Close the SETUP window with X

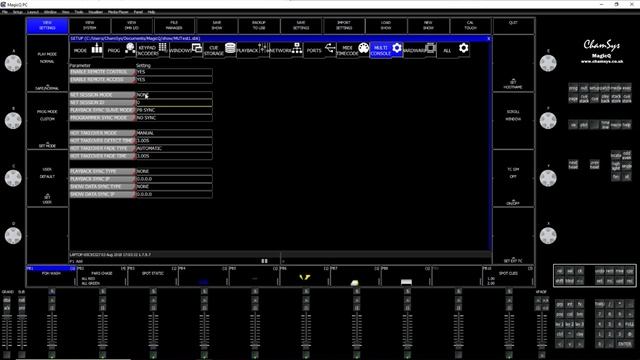point(489,38)
